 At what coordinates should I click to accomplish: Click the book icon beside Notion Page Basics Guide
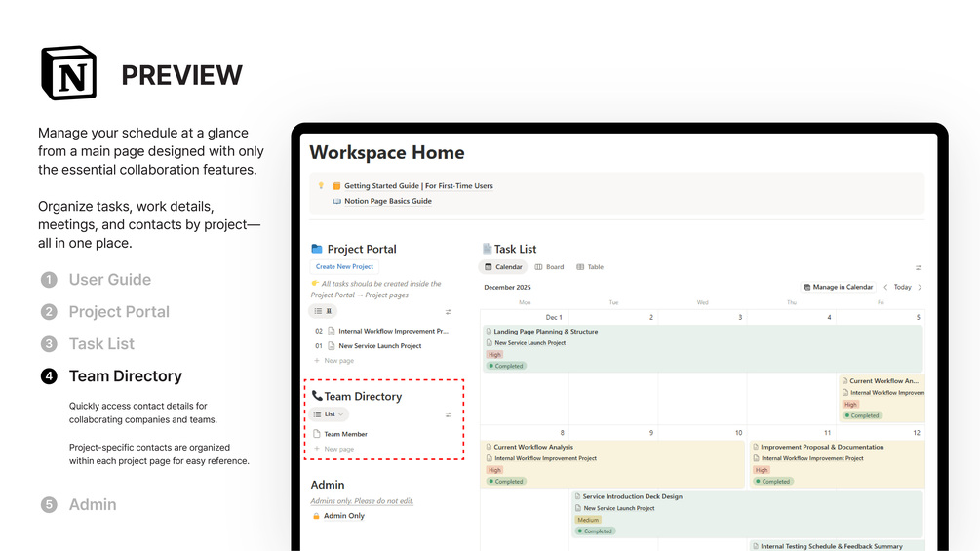coord(336,201)
